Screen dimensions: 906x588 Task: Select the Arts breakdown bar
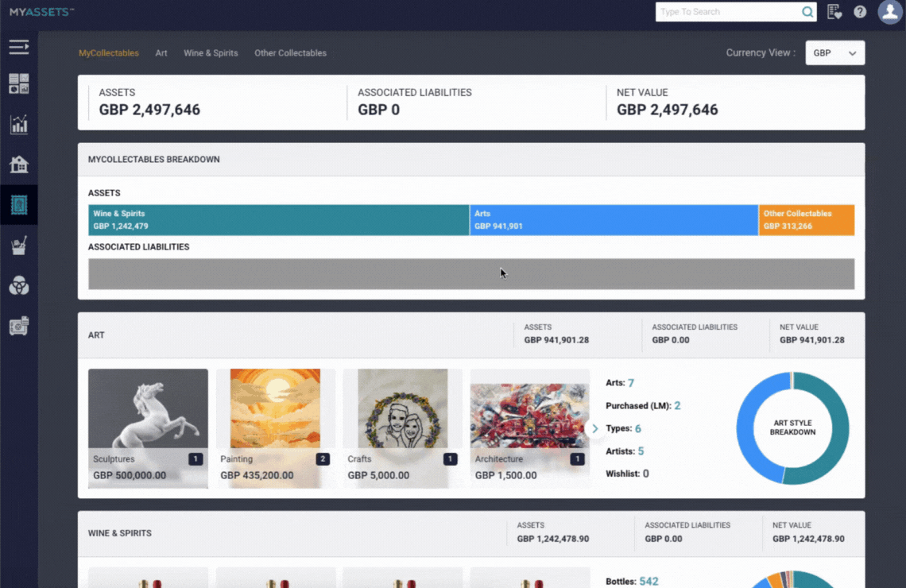pyautogui.click(x=614, y=220)
